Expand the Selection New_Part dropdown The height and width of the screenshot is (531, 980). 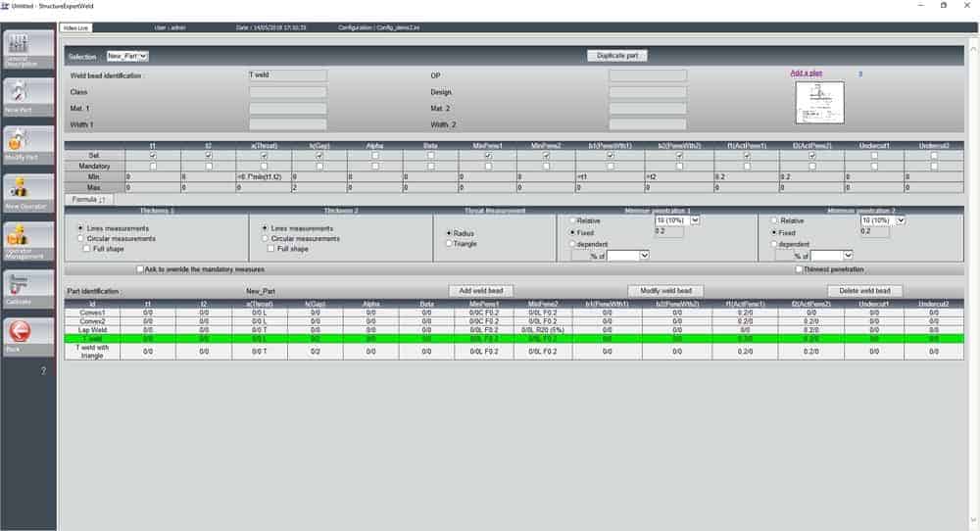(127, 56)
